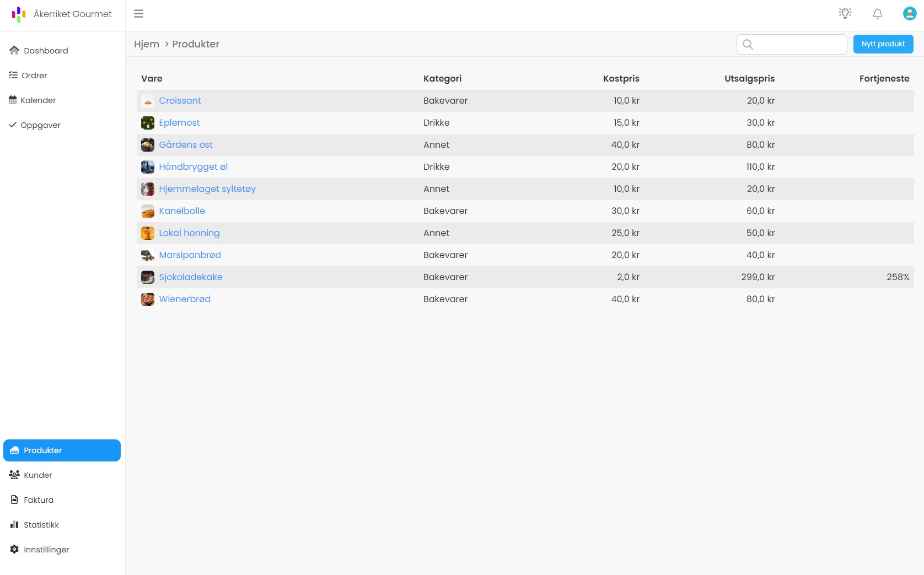Click the Nytt produkt button
This screenshot has height=575, width=924.
[883, 44]
